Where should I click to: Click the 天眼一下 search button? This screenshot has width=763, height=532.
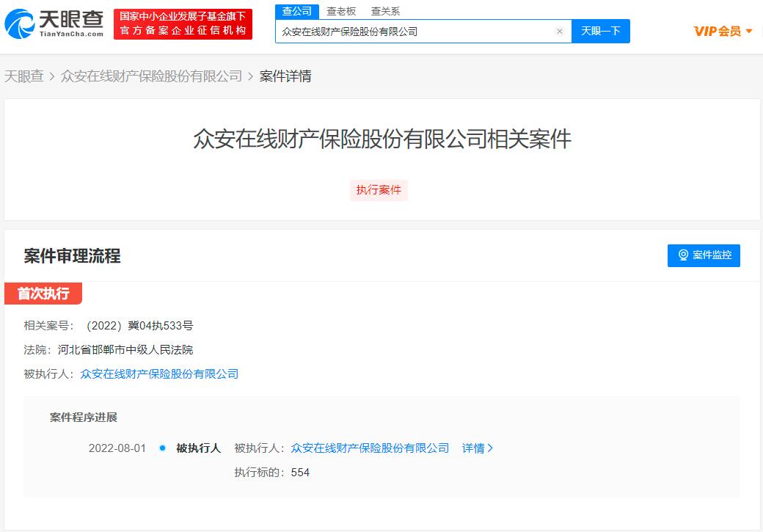(x=600, y=31)
